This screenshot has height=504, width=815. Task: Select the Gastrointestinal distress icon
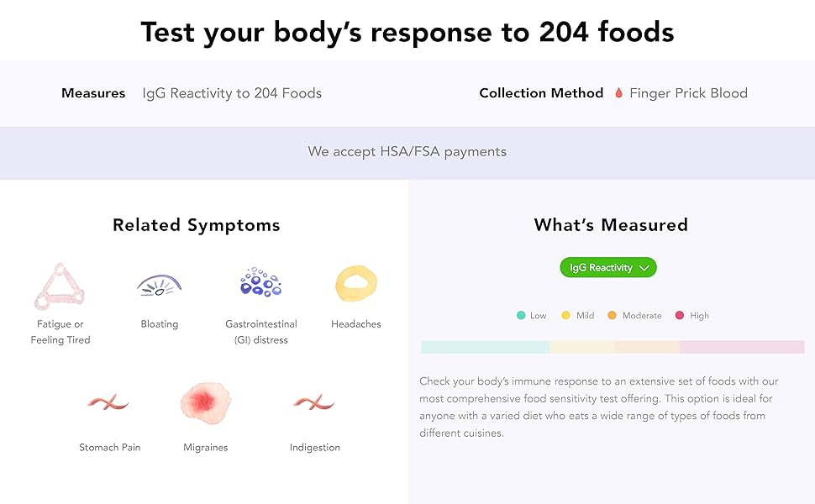coord(260,283)
